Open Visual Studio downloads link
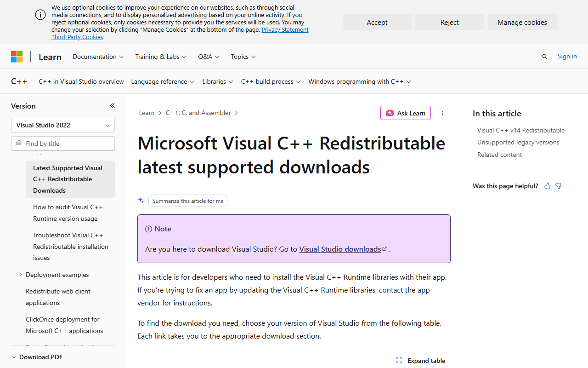588x368 pixels. coord(343,249)
